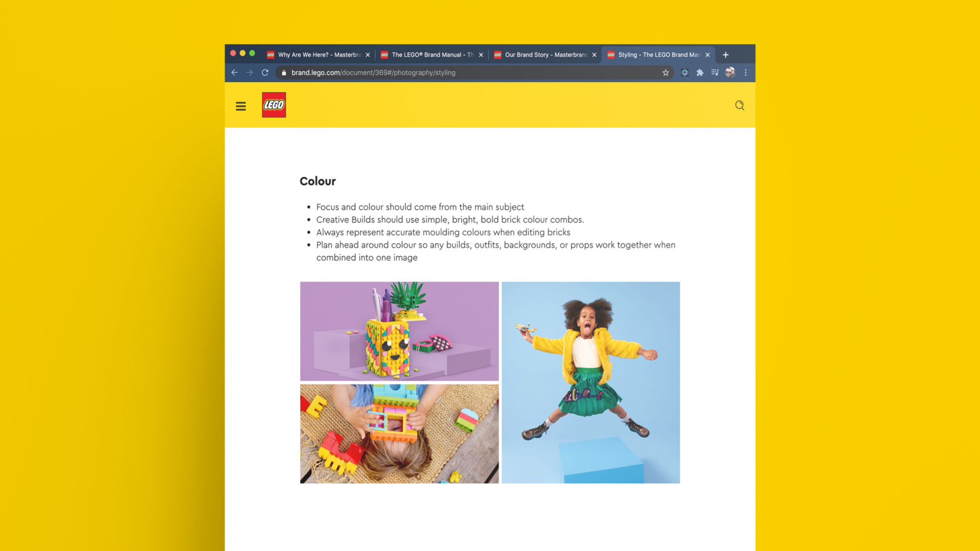Click the LEGO logo in the header

point(274,105)
